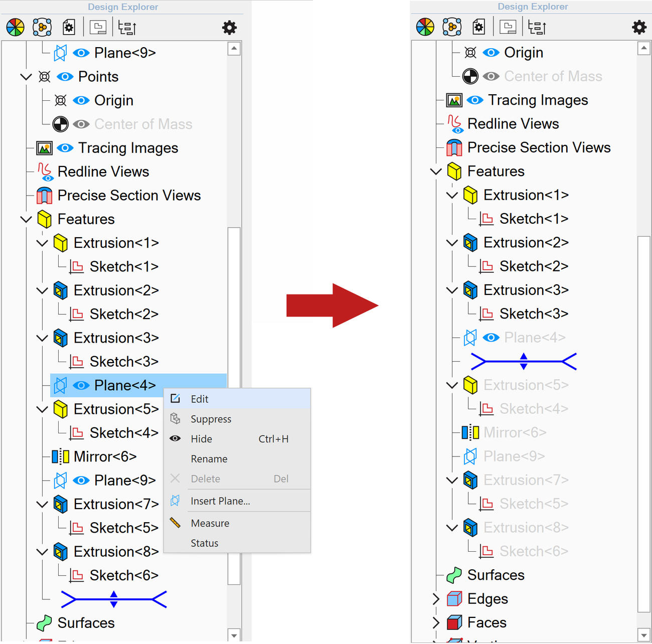652x644 pixels.
Task: Click the green Surfaces icon in right panel
Action: point(454,575)
